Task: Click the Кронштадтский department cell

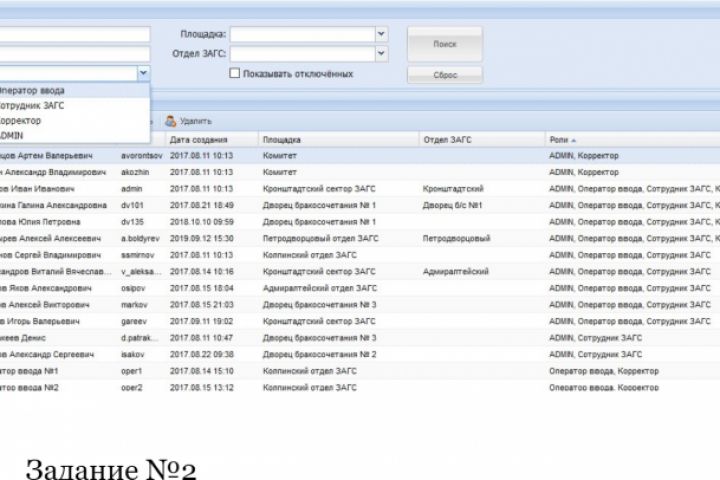Action: (x=453, y=189)
